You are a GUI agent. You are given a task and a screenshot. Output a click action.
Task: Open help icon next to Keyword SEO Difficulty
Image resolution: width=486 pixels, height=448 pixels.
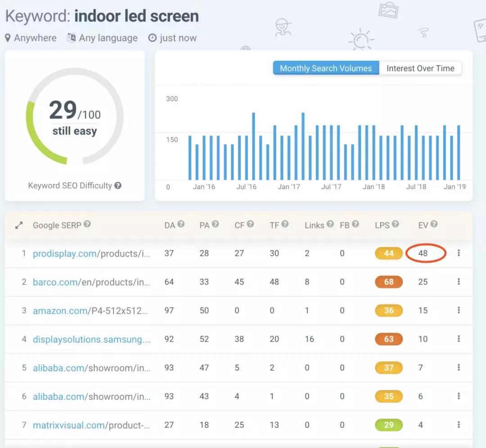[x=118, y=186]
